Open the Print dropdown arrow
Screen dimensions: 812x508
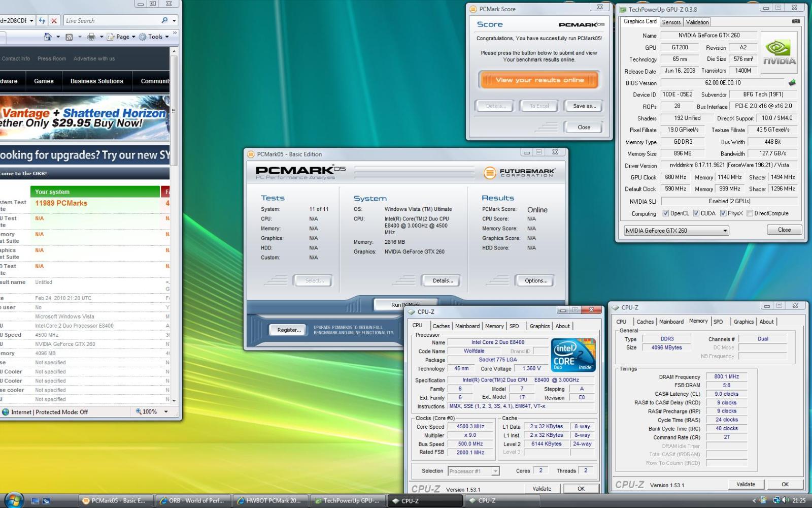click(x=101, y=37)
